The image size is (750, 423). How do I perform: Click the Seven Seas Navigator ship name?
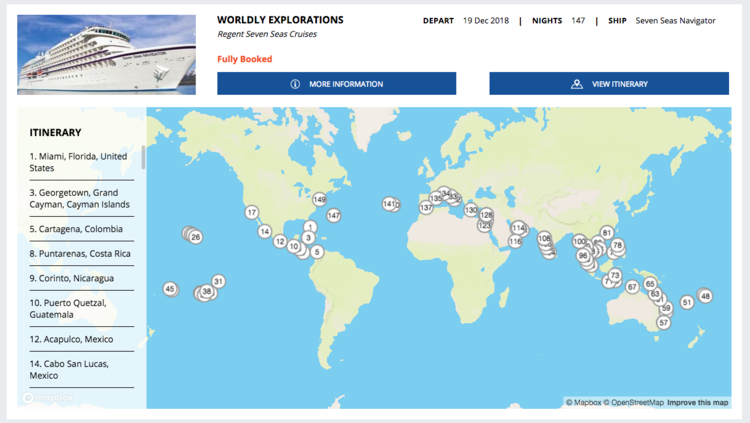pos(675,21)
